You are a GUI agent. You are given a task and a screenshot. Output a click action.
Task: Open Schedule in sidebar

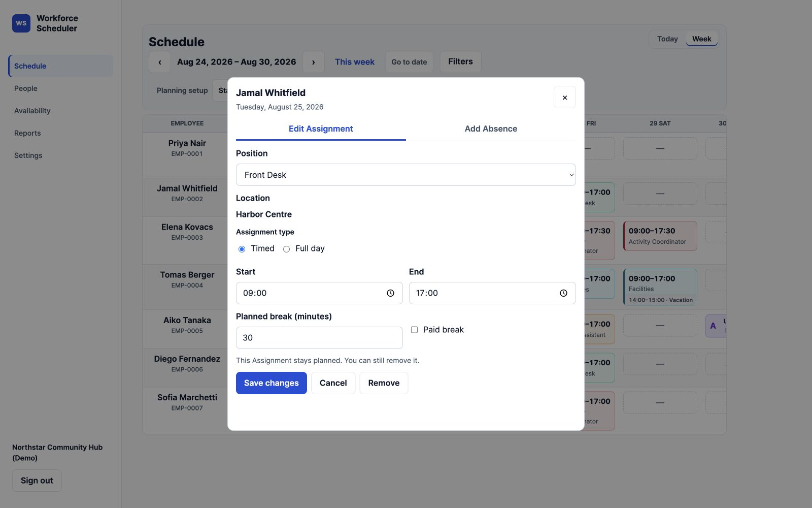click(60, 66)
